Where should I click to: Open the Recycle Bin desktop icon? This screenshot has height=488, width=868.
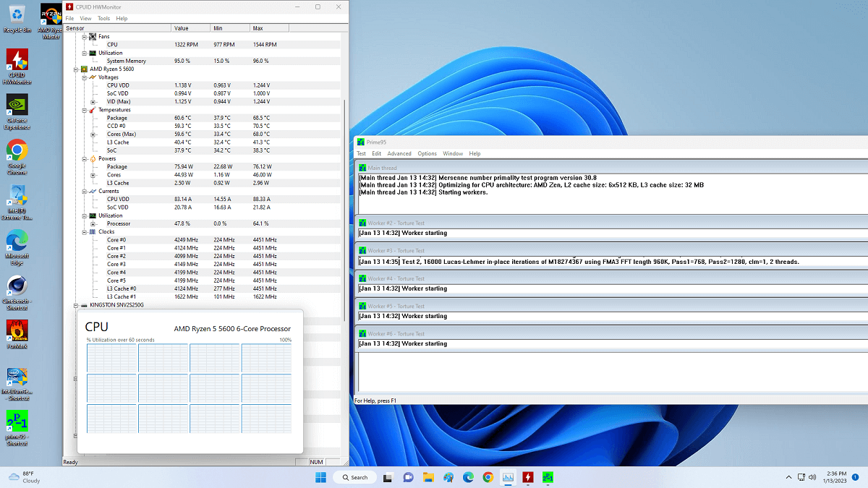click(17, 18)
